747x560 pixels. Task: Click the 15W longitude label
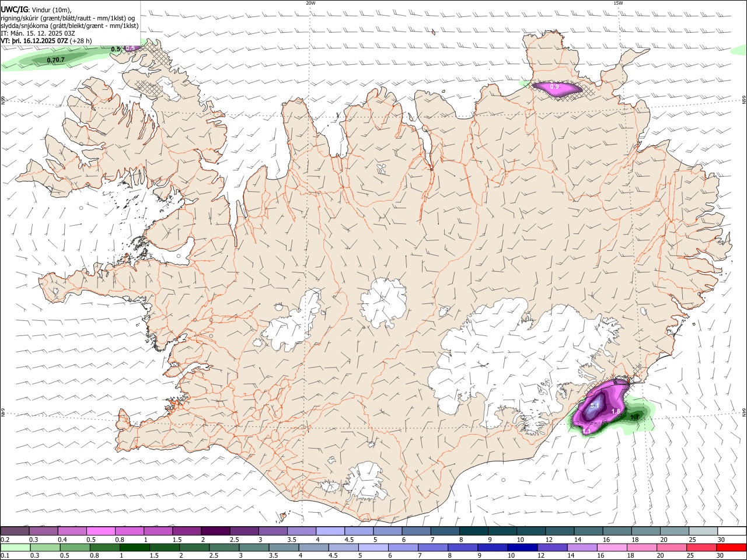(618, 3)
